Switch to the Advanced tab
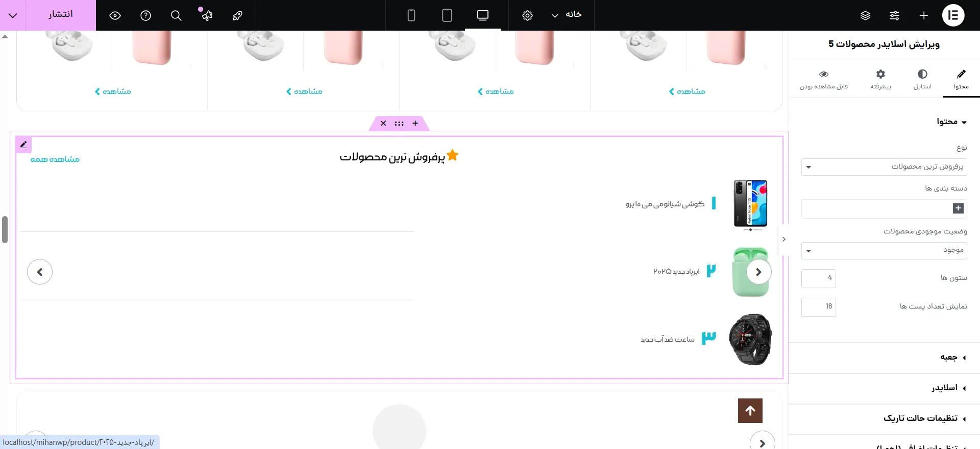Screen dimensions: 980x449 (x=880, y=80)
